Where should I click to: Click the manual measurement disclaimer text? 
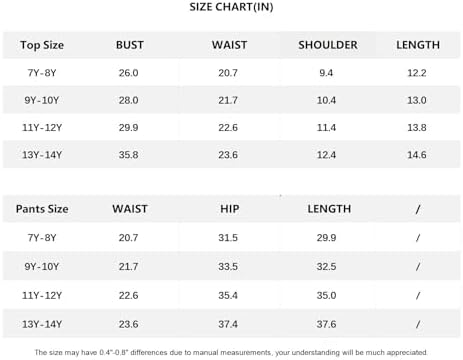pos(231,352)
